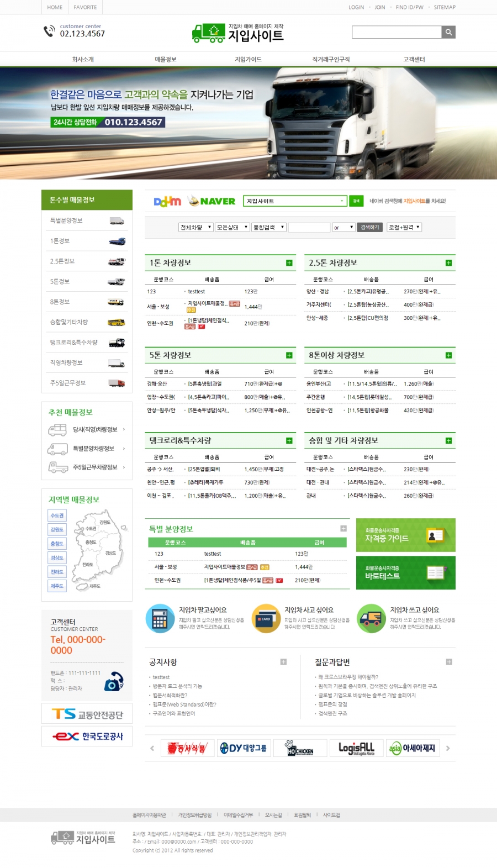
Task: Expand the 로컬+원격 dropdown
Action: pos(404,227)
